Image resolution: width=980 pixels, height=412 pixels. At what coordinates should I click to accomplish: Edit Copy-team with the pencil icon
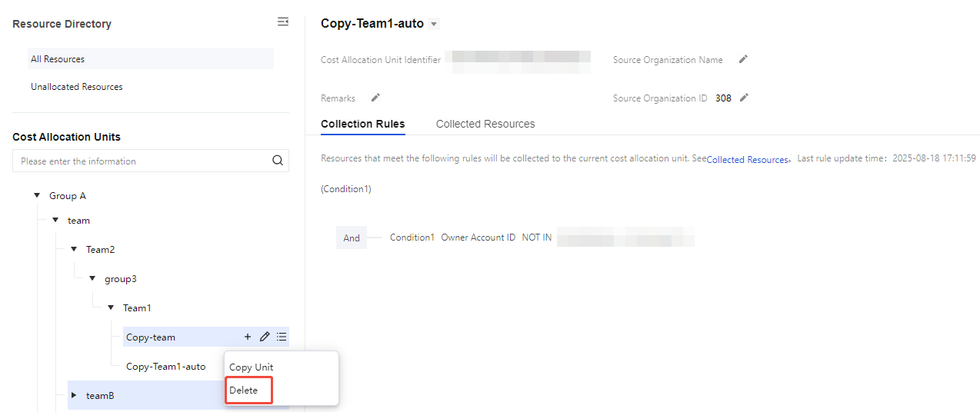(x=265, y=337)
